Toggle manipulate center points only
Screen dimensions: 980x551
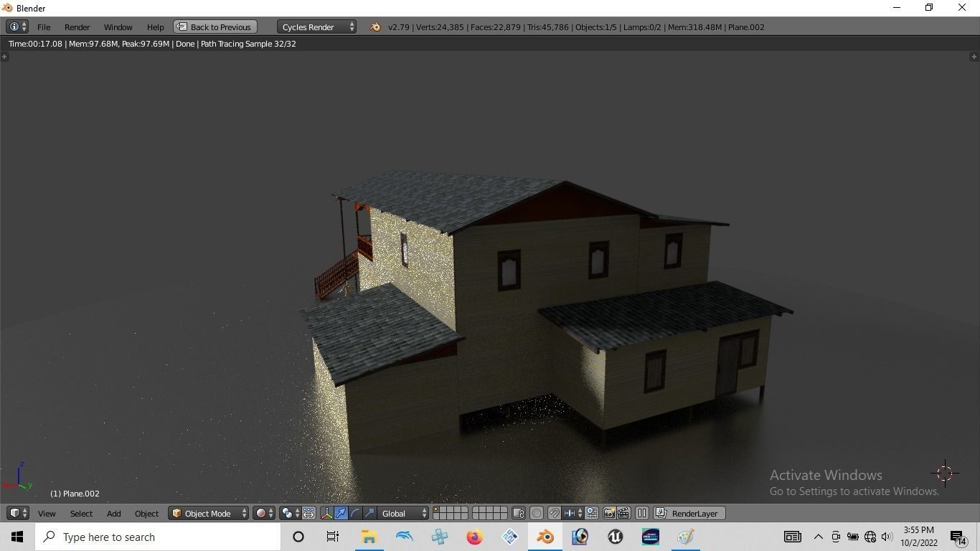point(308,513)
